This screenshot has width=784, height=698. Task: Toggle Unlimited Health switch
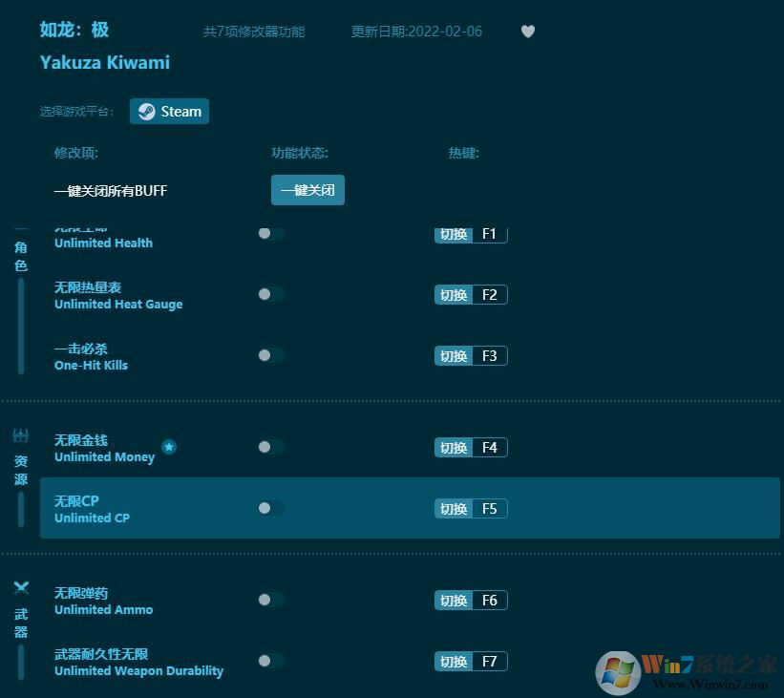(270, 233)
